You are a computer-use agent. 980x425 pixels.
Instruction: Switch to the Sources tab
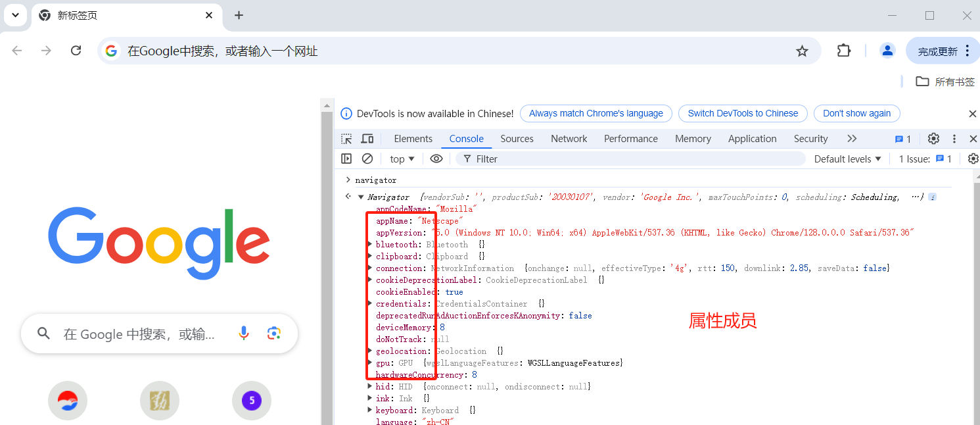click(517, 139)
